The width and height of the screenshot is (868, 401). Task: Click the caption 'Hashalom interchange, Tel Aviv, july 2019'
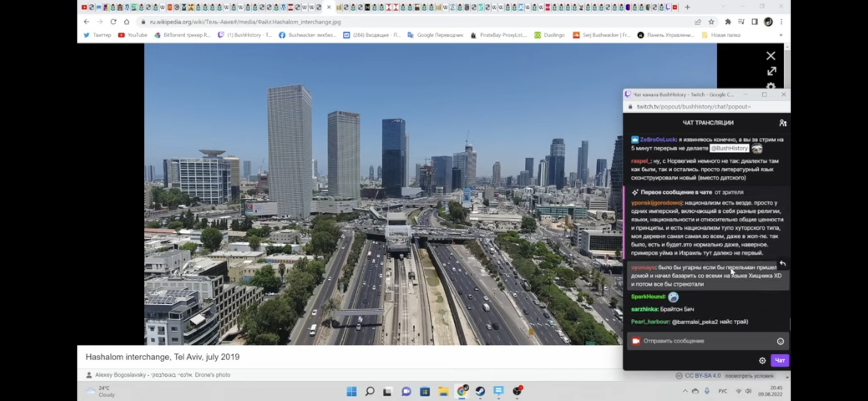click(163, 357)
